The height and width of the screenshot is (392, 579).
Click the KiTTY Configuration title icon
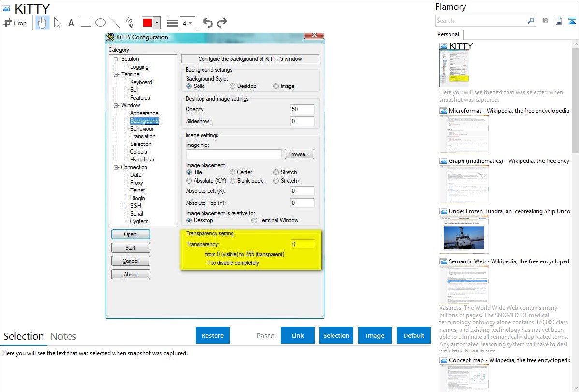point(110,37)
